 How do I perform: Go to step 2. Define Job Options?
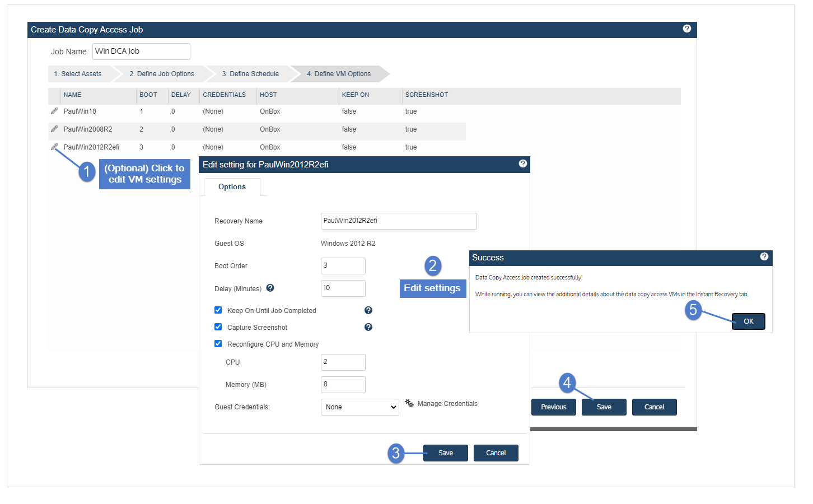click(162, 74)
